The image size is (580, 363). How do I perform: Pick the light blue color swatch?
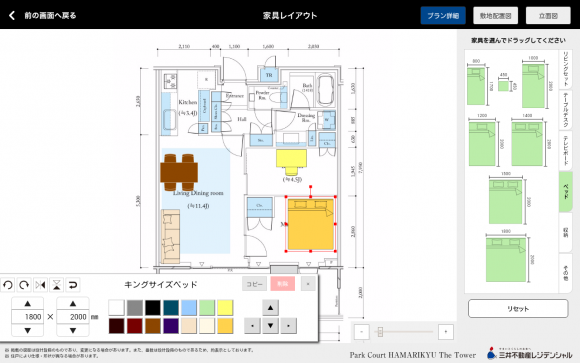[x=189, y=308]
